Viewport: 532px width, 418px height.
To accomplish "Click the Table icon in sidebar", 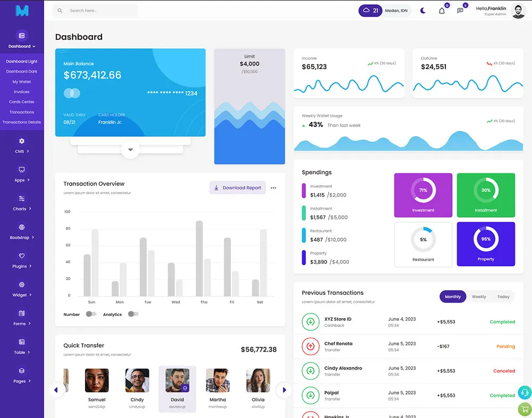I will pyautogui.click(x=22, y=341).
